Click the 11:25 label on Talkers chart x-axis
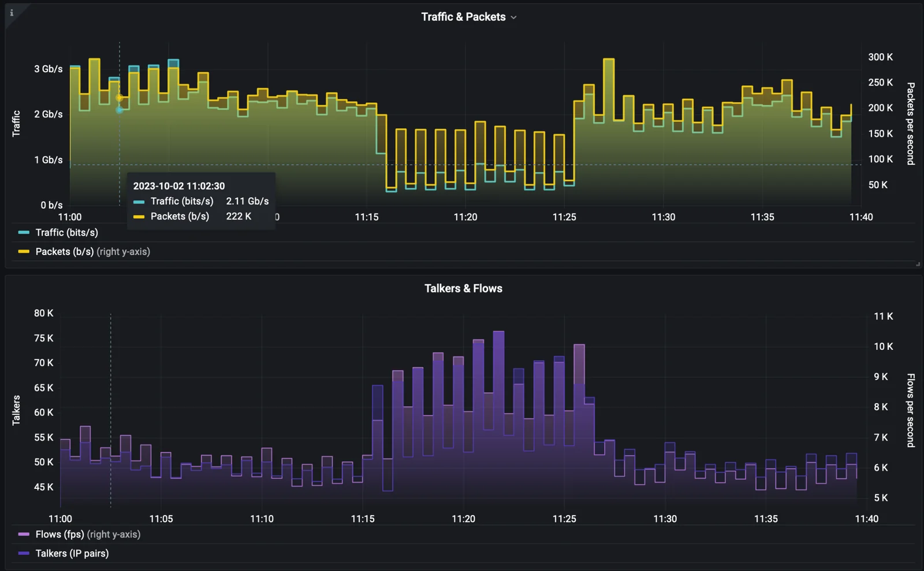924x571 pixels. (x=564, y=518)
